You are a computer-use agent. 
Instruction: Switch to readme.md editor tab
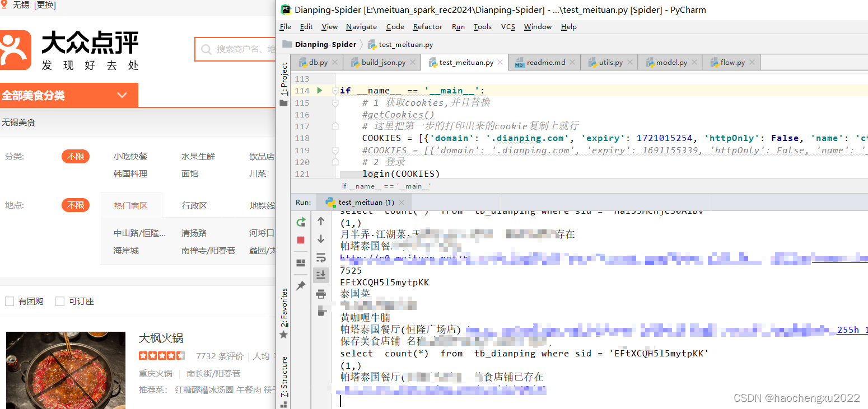[544, 62]
